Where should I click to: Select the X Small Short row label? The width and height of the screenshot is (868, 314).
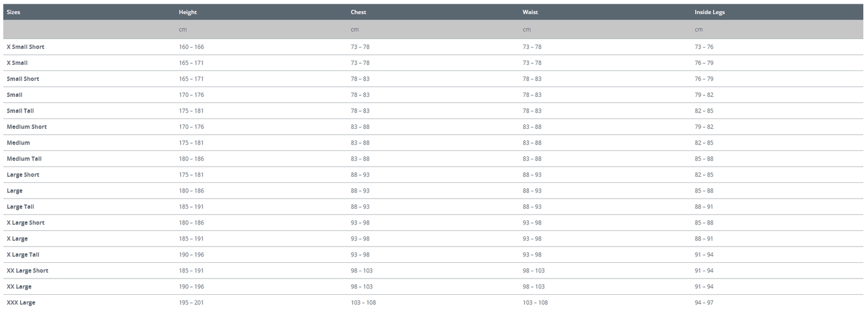(x=25, y=47)
